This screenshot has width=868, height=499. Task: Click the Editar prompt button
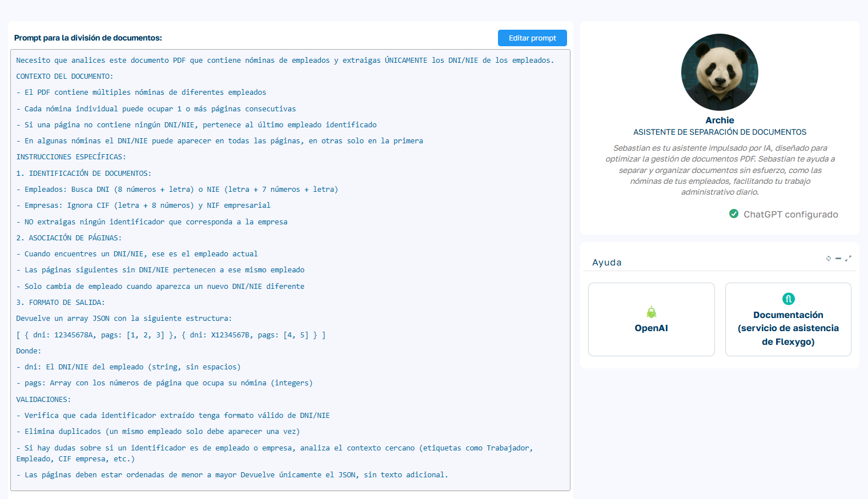[x=532, y=38]
